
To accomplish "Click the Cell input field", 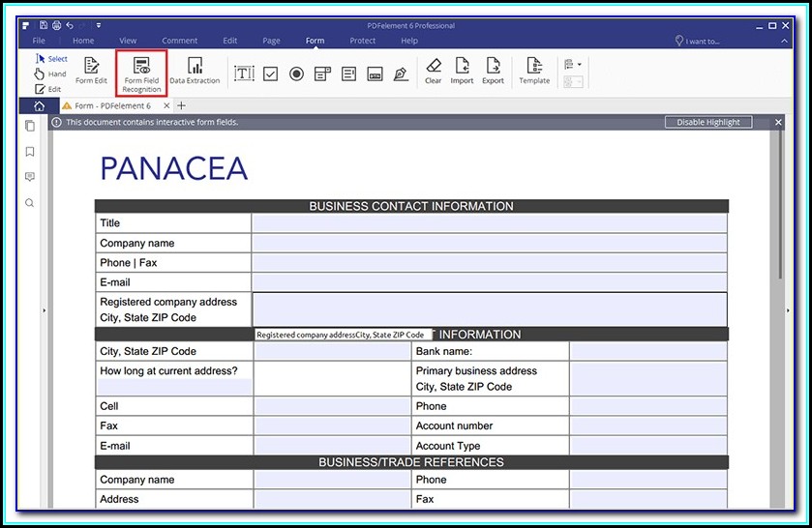I will [333, 406].
